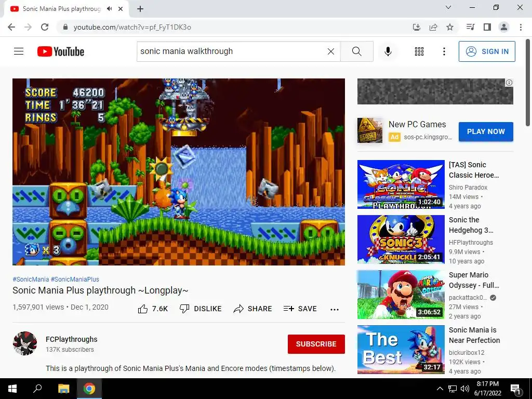Open FCPlaythroughs channel avatar
Image resolution: width=532 pixels, height=399 pixels.
point(25,343)
